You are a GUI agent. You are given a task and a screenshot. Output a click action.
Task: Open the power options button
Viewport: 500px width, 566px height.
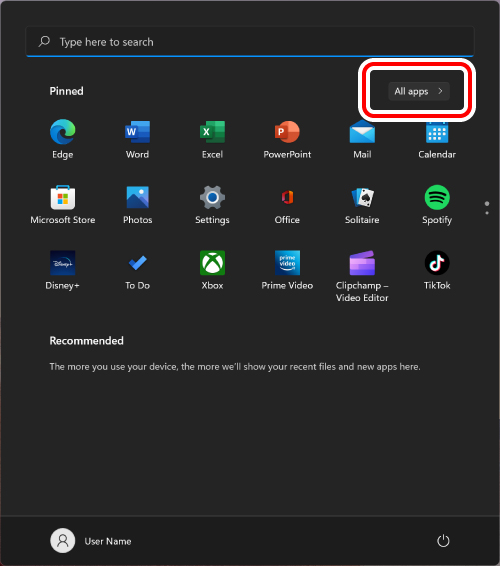coord(443,541)
